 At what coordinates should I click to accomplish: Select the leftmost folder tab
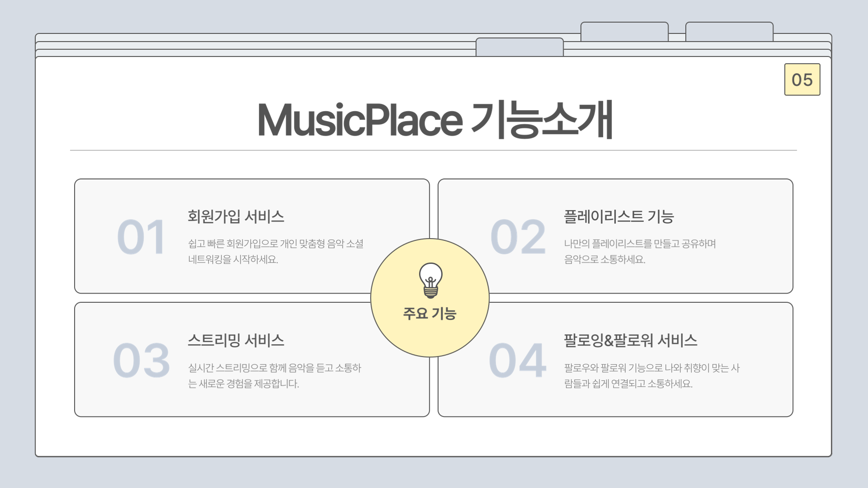pos(519,47)
